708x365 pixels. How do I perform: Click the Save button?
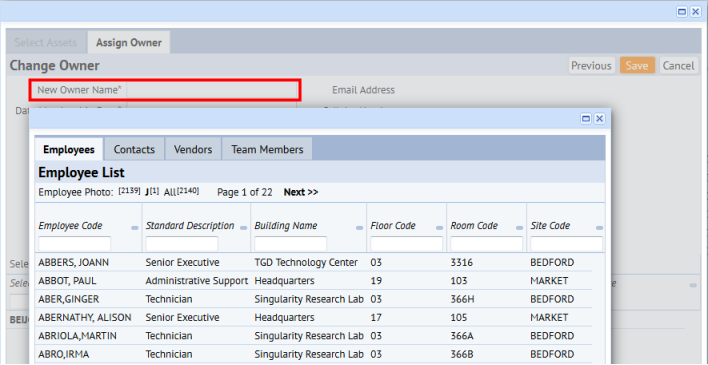(x=637, y=66)
